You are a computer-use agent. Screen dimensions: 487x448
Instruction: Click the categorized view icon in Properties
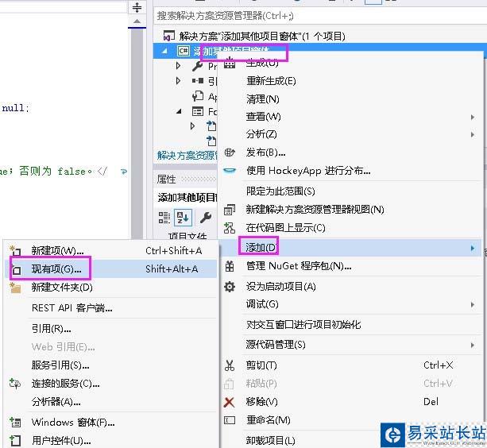point(164,218)
